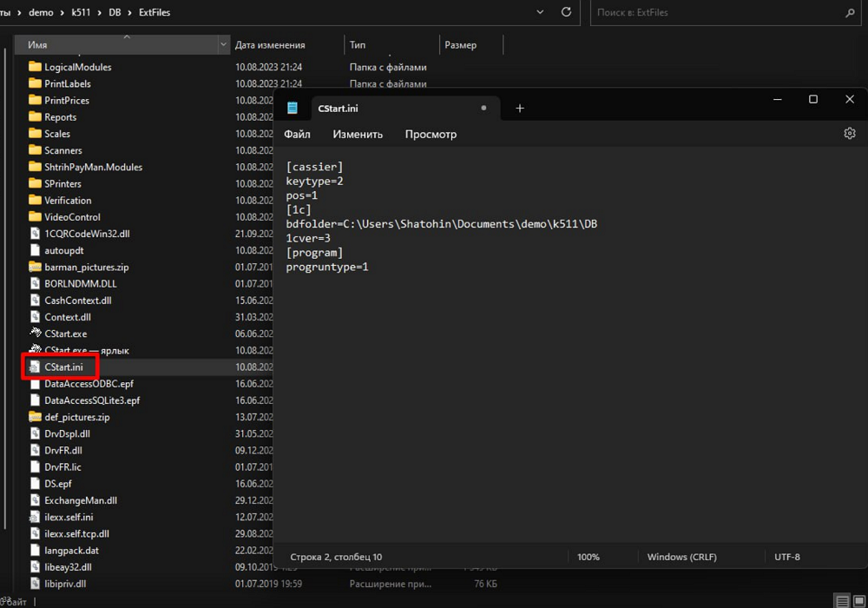The image size is (868, 608).
Task: Open the line ending Windows (CRLF) selector
Action: click(x=682, y=557)
